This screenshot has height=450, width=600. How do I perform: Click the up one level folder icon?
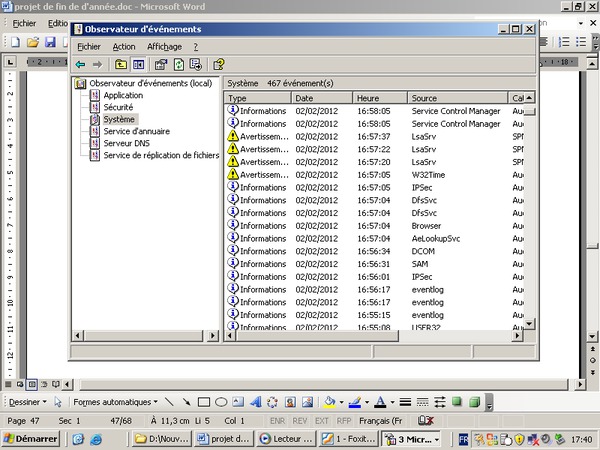120,65
